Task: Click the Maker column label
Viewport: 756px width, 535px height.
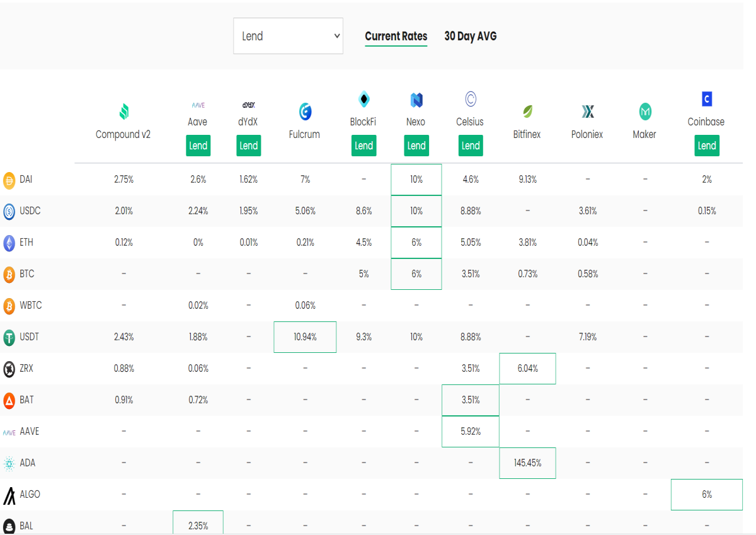Action: pyautogui.click(x=644, y=134)
